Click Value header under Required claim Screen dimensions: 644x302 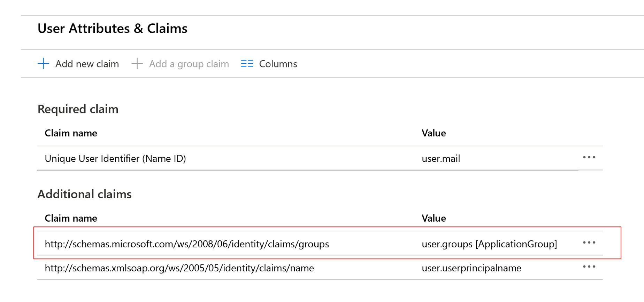click(x=434, y=133)
